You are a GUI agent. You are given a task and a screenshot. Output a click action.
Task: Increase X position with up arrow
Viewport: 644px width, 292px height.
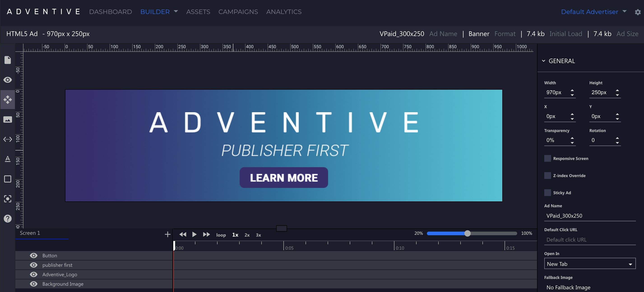[572, 114]
